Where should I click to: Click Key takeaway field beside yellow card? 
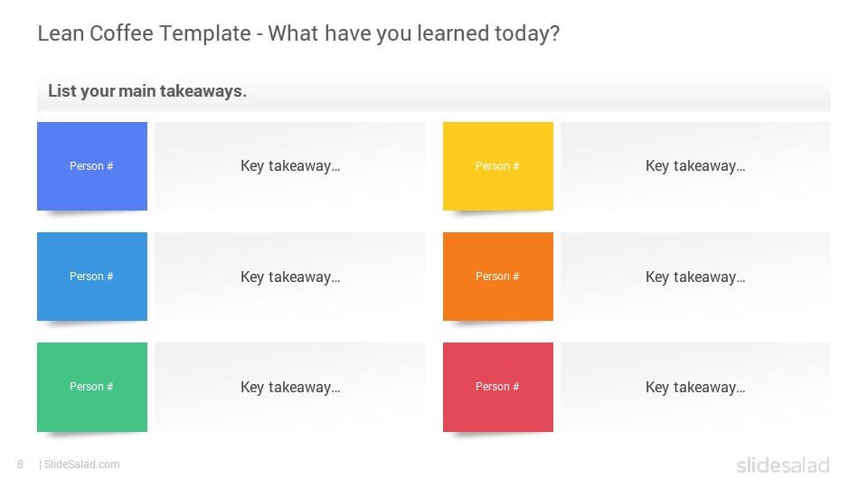(695, 166)
